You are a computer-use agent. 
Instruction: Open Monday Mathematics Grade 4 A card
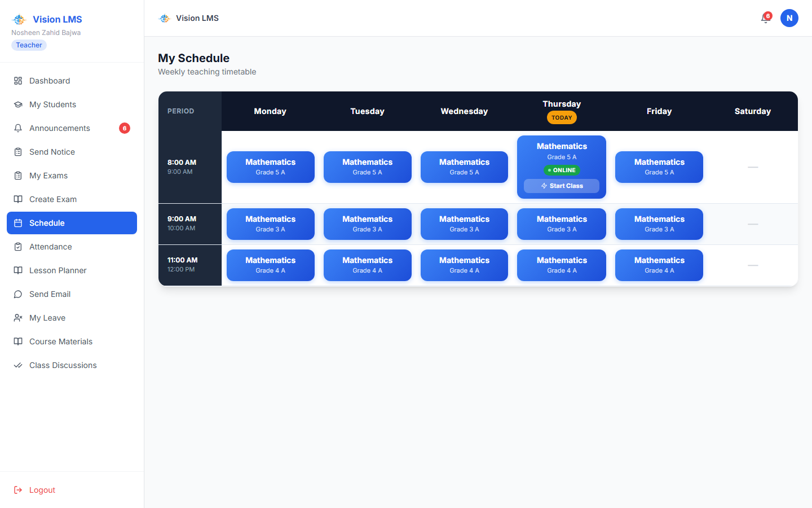coord(271,265)
